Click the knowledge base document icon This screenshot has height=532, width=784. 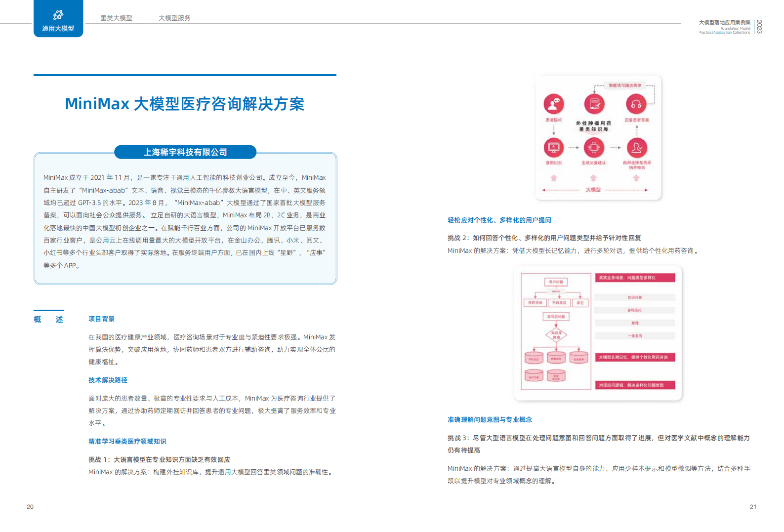tap(594, 104)
